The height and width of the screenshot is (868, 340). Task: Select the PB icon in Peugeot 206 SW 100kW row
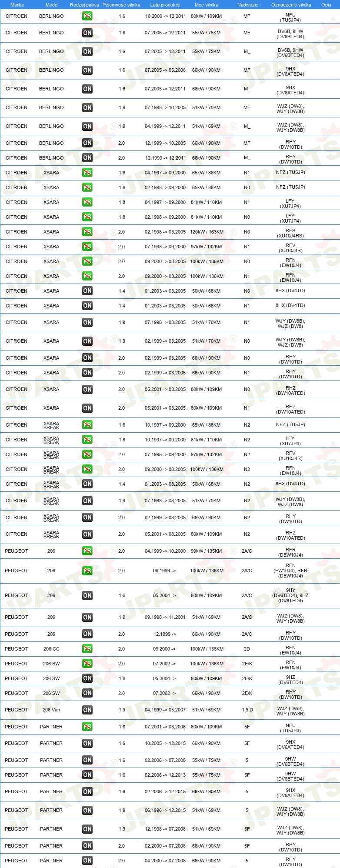pyautogui.click(x=87, y=664)
